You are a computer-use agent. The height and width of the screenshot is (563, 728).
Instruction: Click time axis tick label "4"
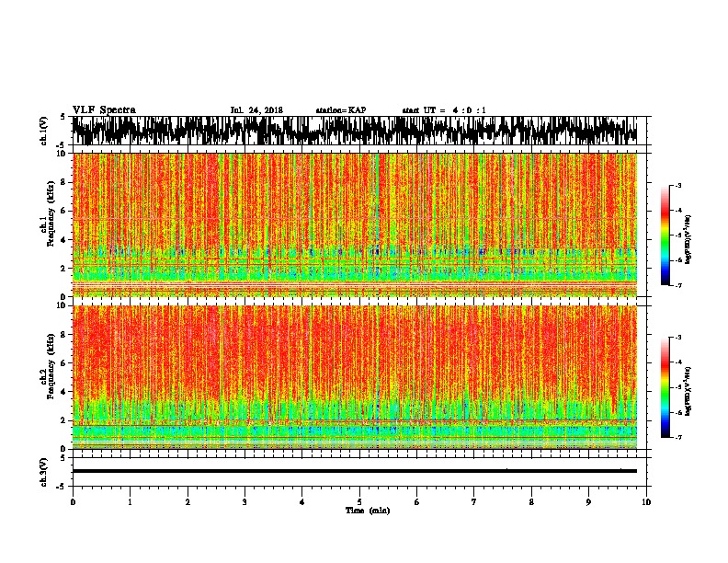click(302, 502)
